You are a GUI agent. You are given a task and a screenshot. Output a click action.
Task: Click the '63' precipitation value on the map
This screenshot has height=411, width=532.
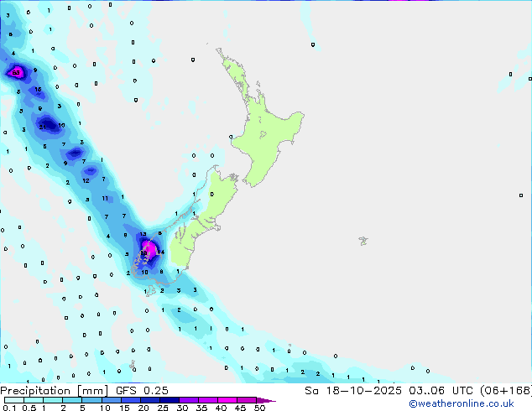(16, 73)
